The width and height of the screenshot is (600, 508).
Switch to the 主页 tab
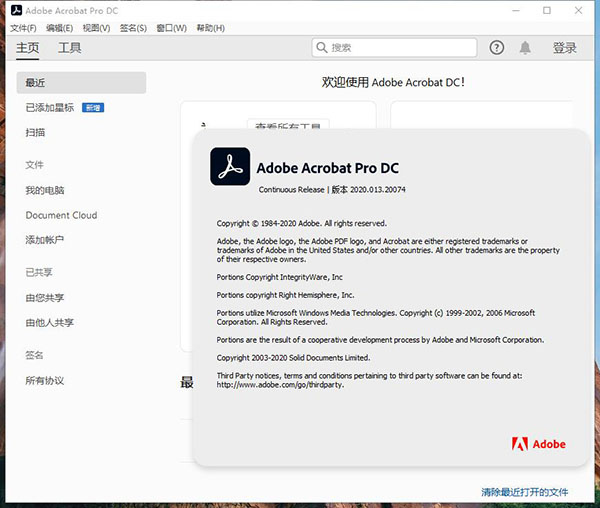coord(28,48)
